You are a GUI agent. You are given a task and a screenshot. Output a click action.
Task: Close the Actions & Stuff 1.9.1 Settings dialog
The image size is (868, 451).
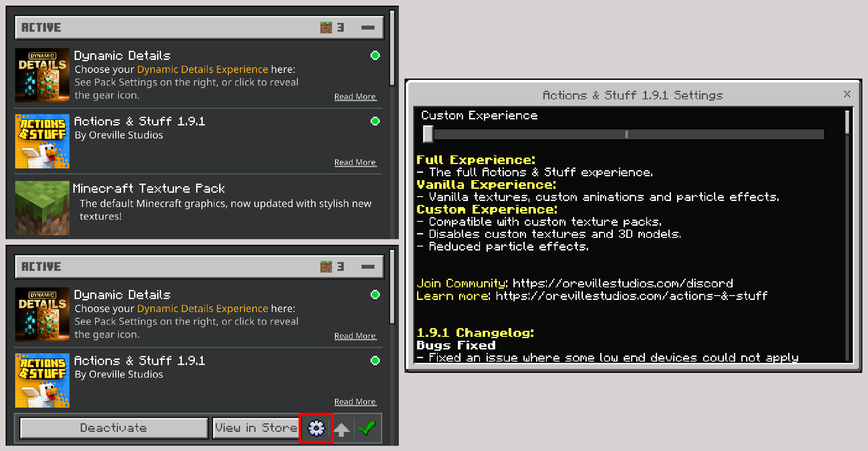pyautogui.click(x=847, y=94)
